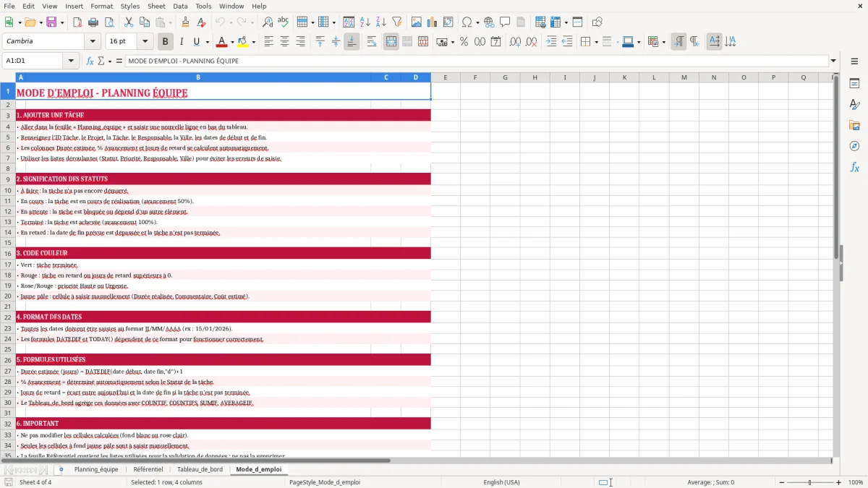
Task: Click the Save document icon
Action: pos(51,22)
